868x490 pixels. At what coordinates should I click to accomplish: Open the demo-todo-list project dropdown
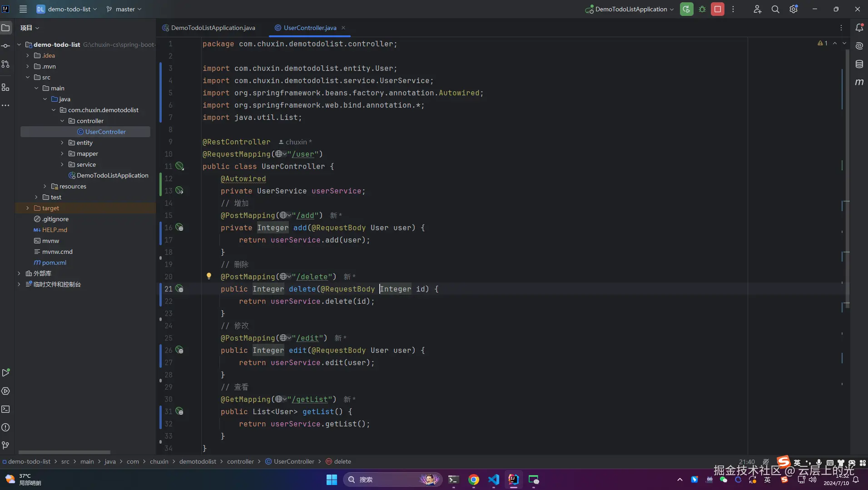tap(67, 9)
